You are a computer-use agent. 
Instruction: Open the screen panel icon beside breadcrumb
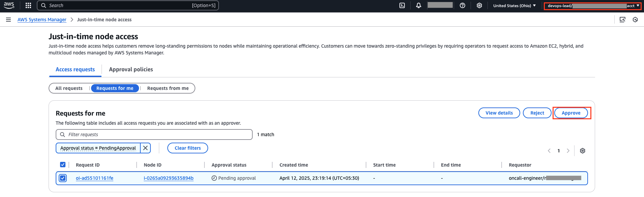(622, 20)
